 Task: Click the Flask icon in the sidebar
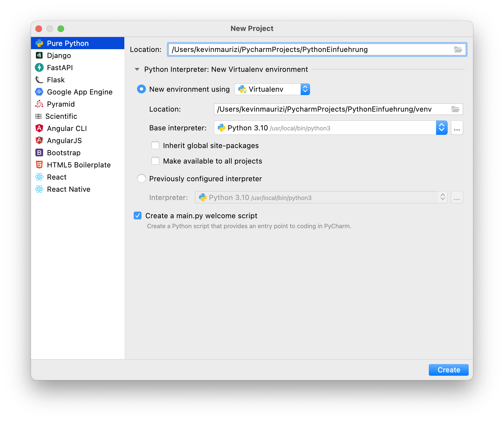39,80
